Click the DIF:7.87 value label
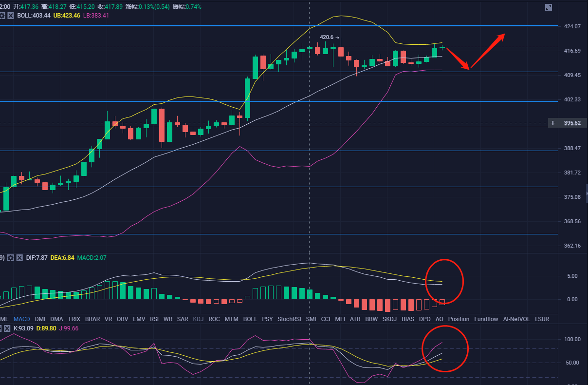Viewport: 588px width, 385px height. [37, 257]
